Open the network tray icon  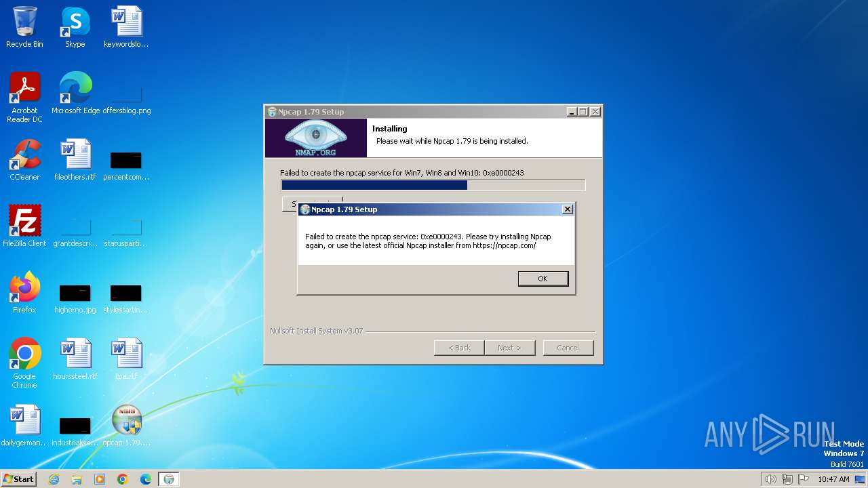coord(787,479)
